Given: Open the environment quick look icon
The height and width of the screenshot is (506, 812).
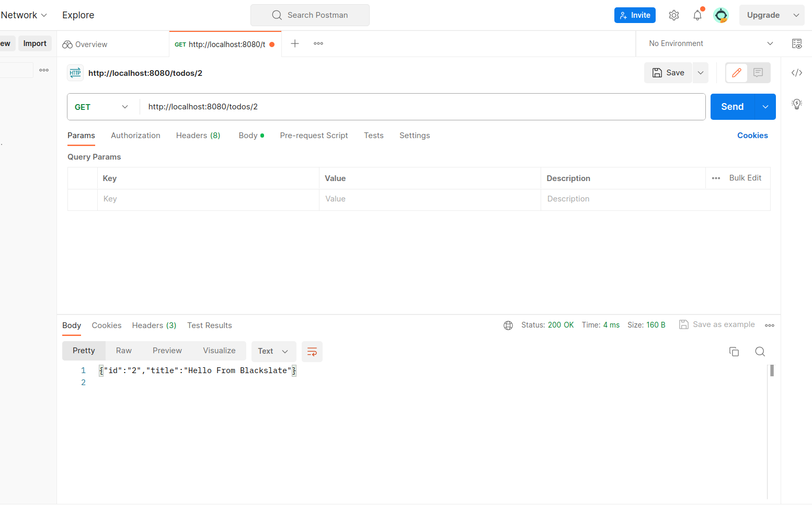Looking at the screenshot, I should [x=796, y=43].
